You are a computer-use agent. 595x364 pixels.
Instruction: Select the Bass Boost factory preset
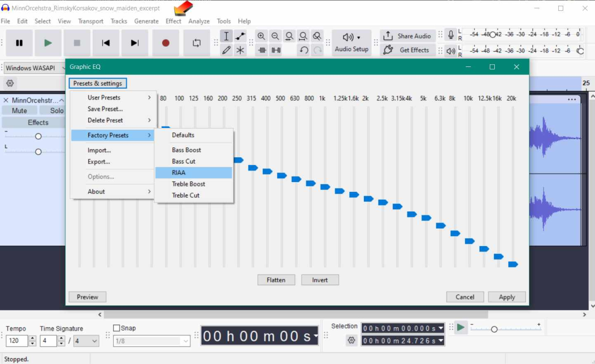click(x=194, y=150)
